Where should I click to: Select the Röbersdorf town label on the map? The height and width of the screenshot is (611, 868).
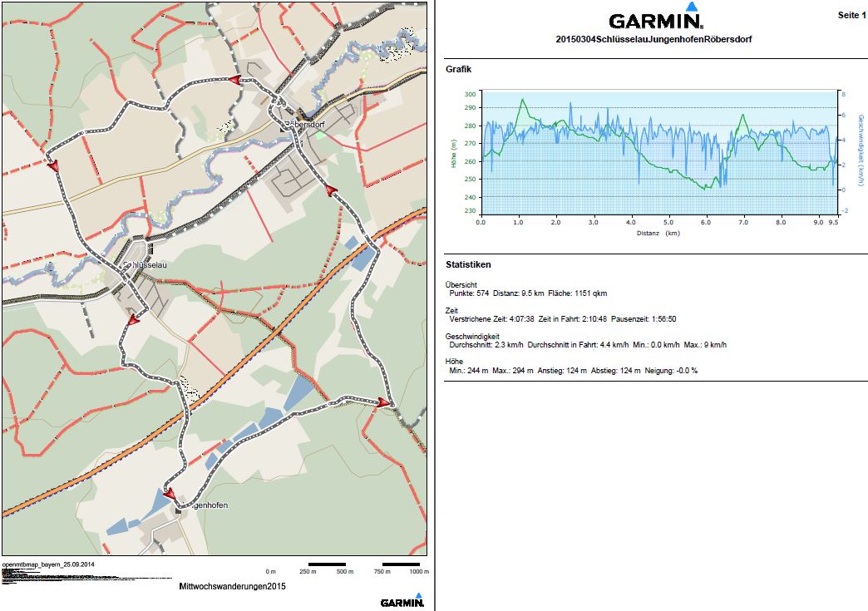pos(303,125)
